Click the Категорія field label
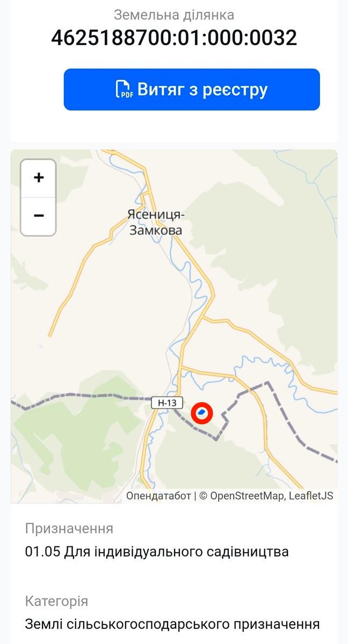The height and width of the screenshot is (644, 348). [x=56, y=601]
